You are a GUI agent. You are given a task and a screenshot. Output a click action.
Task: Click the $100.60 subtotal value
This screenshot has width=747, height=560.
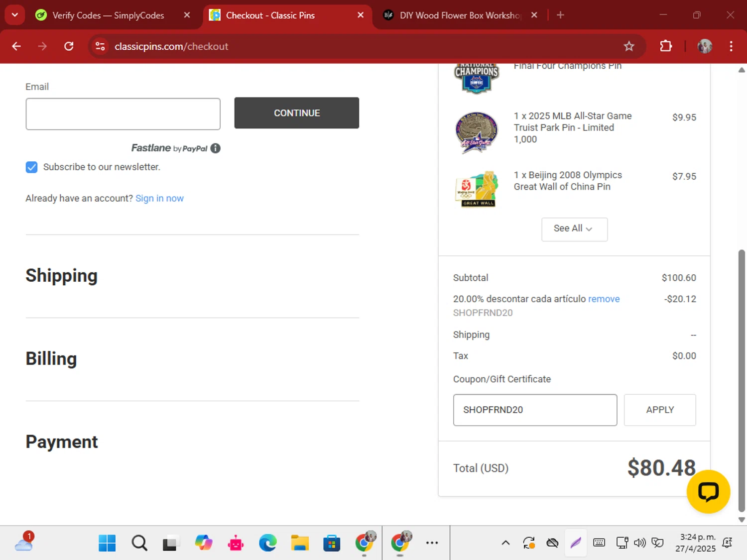coord(679,278)
